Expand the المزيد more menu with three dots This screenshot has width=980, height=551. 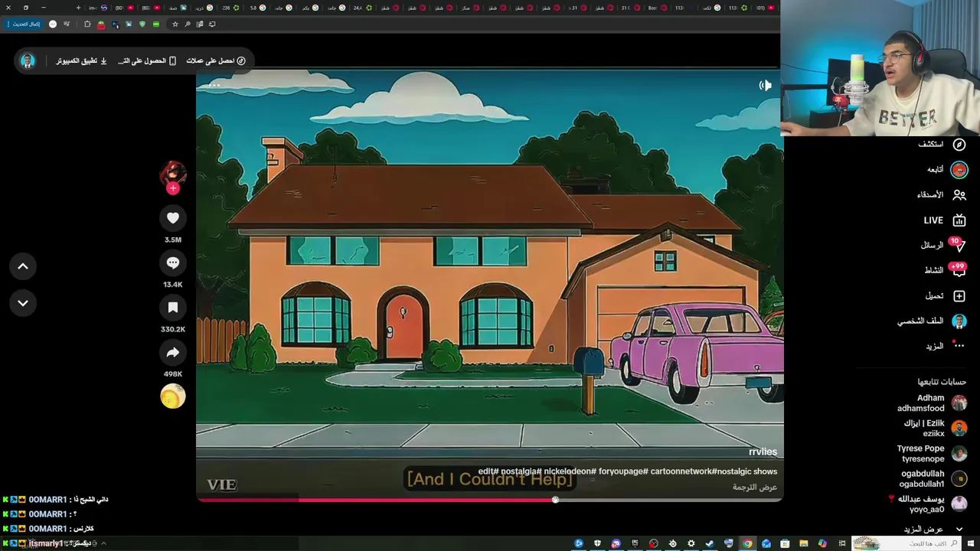coord(946,346)
